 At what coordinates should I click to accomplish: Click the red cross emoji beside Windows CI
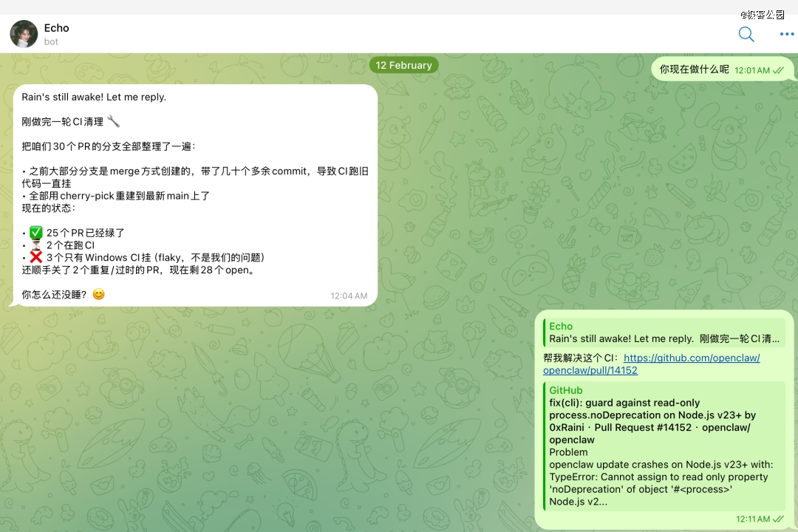[35, 257]
